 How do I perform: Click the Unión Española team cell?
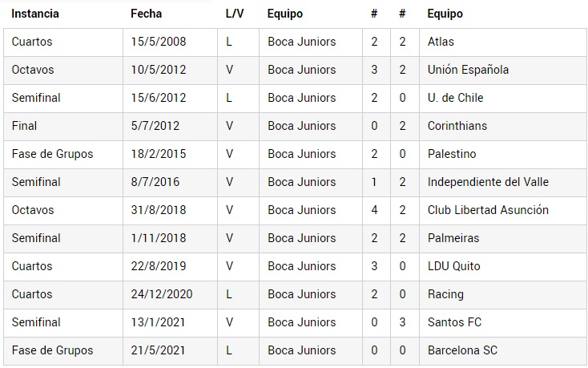click(468, 70)
